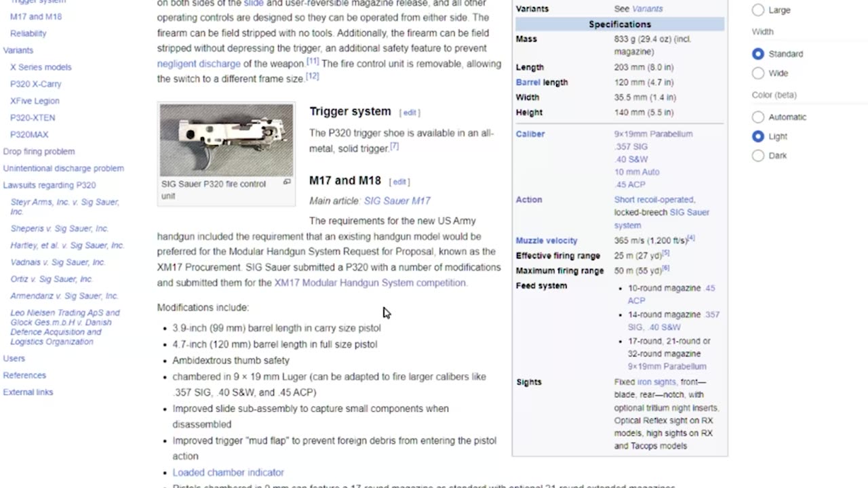This screenshot has width=868, height=488.
Task: Go to Reliability section in sidebar
Action: pos(28,33)
